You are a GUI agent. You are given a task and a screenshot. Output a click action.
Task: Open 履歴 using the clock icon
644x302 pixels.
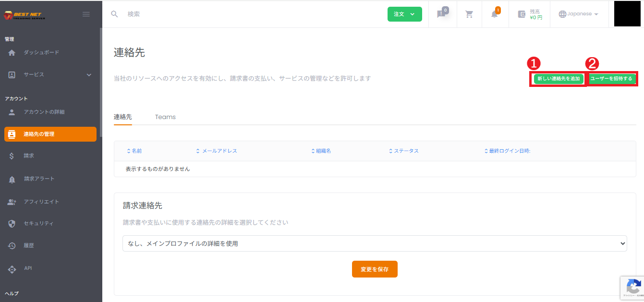tap(11, 245)
